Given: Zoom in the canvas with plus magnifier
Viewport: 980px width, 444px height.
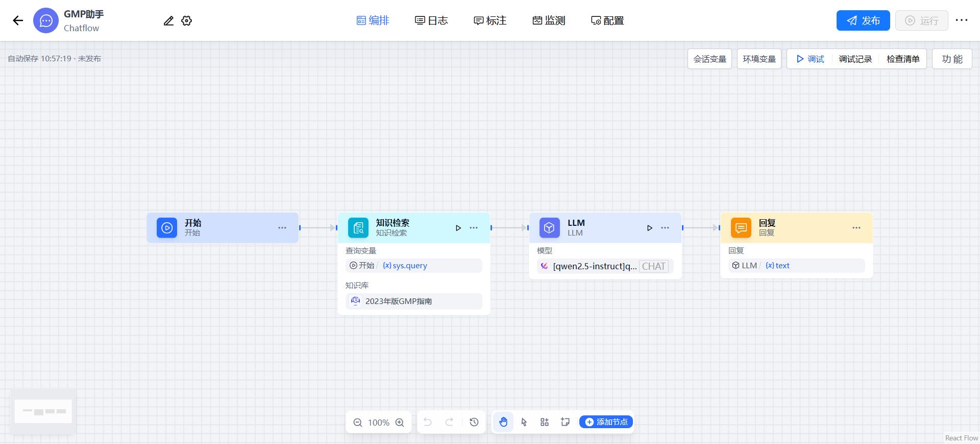Looking at the screenshot, I should [400, 423].
